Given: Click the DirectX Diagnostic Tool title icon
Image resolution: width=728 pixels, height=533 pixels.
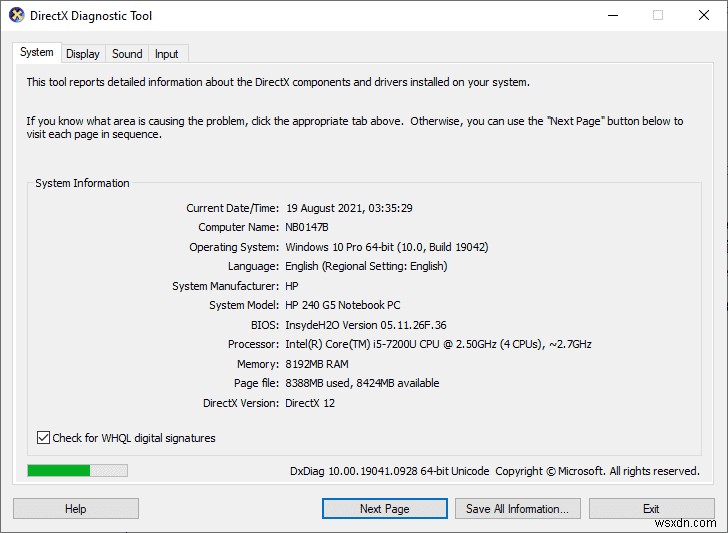Looking at the screenshot, I should pos(16,16).
